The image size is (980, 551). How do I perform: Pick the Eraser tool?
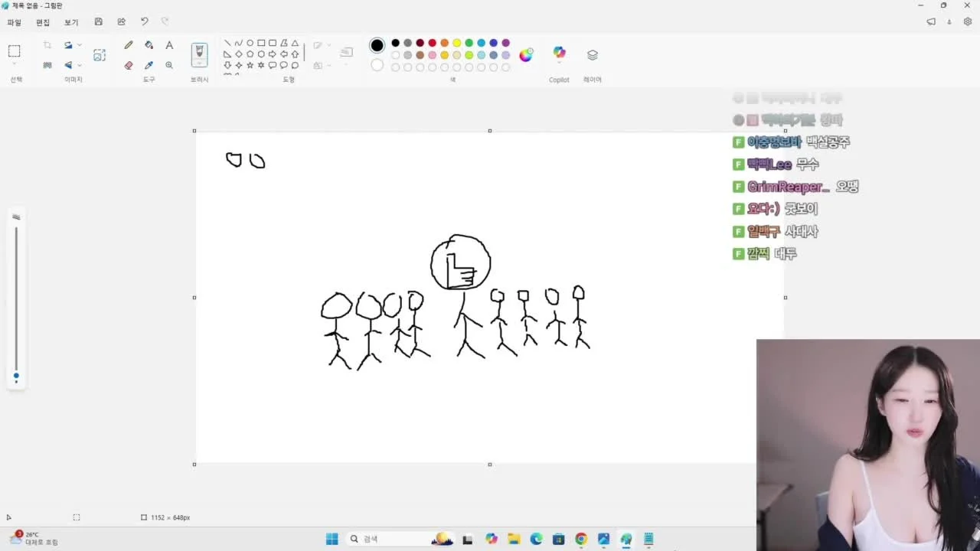click(x=129, y=65)
